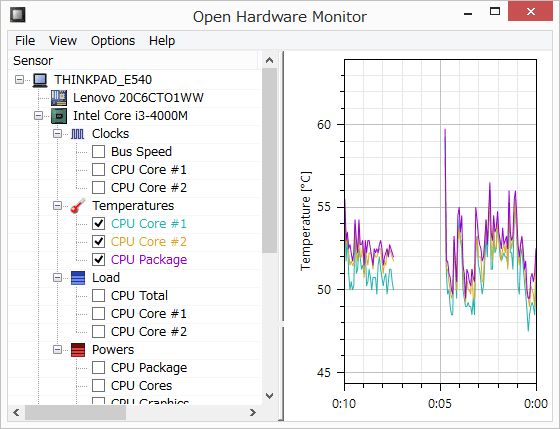The width and height of the screenshot is (560, 429).
Task: Close the Open Hardware Monitor window
Action: click(x=530, y=11)
